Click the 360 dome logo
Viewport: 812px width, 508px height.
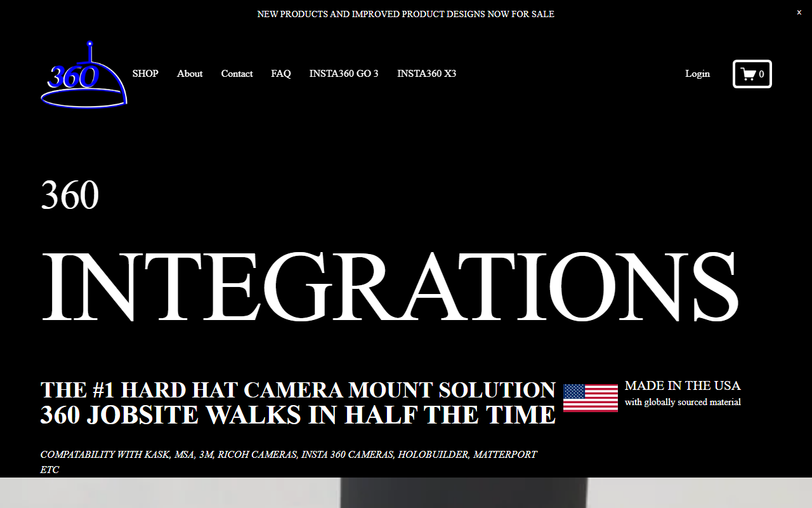[x=84, y=74]
